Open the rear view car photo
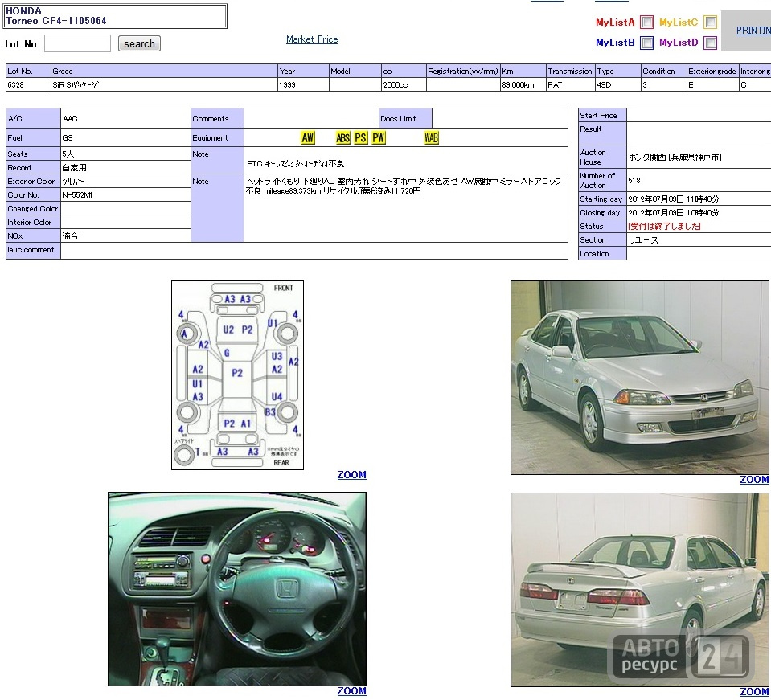 click(640, 590)
